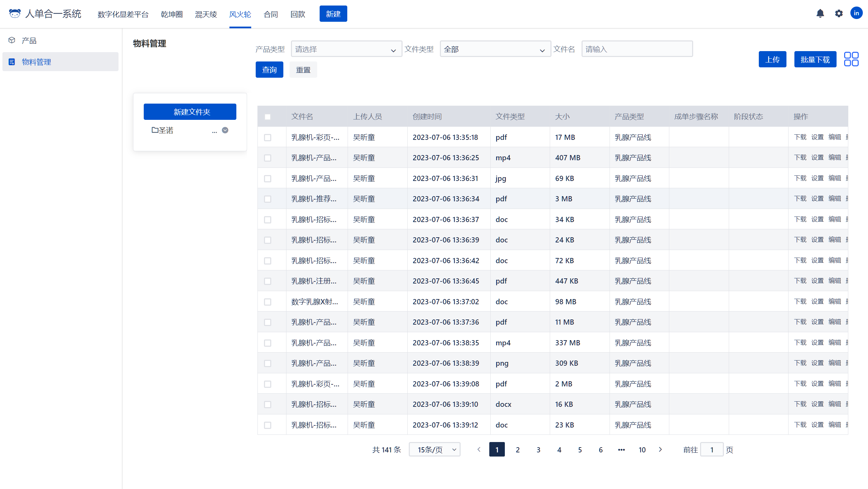Viewport: 868px width, 489px height.
Task: Click the 批量下载 button
Action: 815,59
